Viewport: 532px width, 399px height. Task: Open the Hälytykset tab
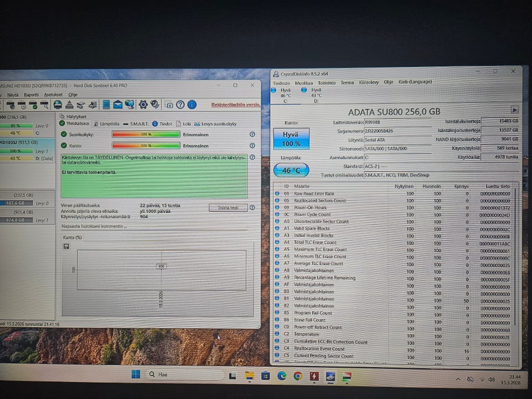pos(73,116)
